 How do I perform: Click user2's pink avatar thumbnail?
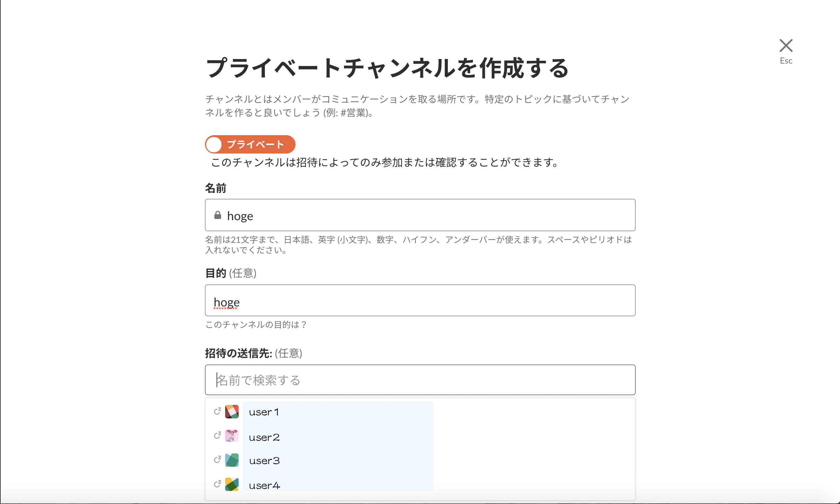click(x=232, y=436)
